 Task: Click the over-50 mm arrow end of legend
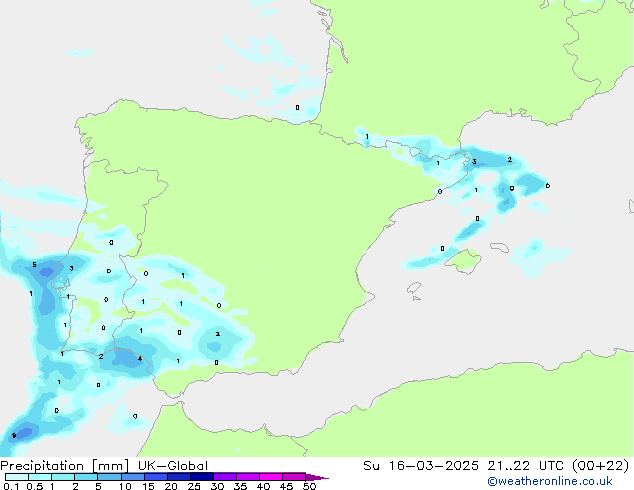pyautogui.click(x=317, y=477)
